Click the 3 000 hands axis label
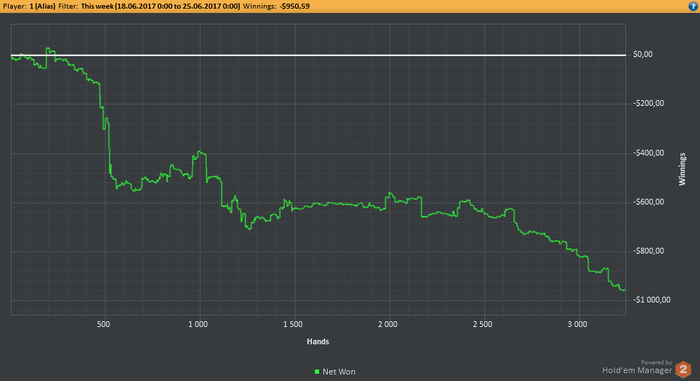 (x=577, y=324)
